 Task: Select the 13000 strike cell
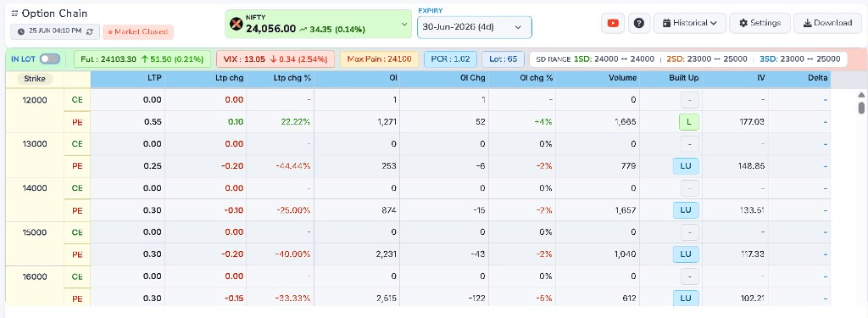35,155
